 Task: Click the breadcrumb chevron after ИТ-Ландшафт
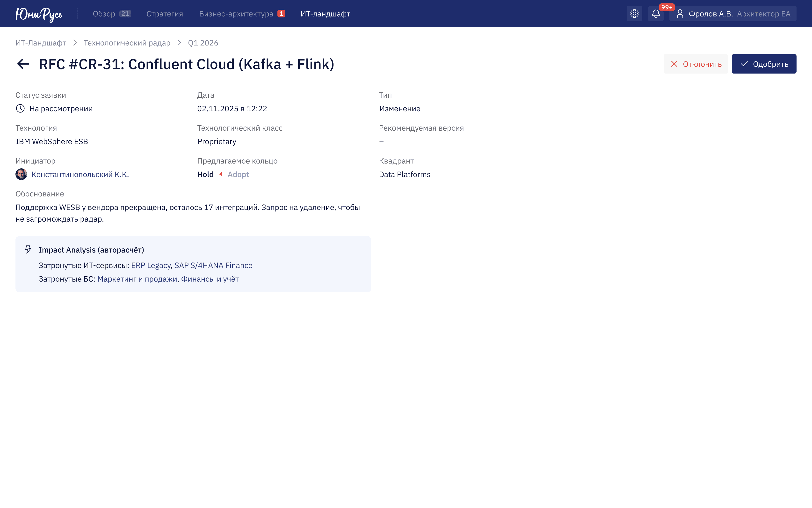[x=75, y=43]
